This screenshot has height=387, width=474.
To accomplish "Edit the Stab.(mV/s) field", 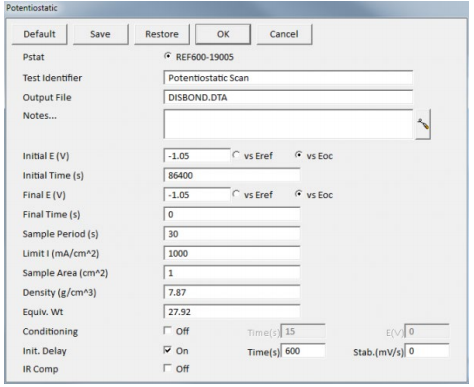I will (427, 351).
